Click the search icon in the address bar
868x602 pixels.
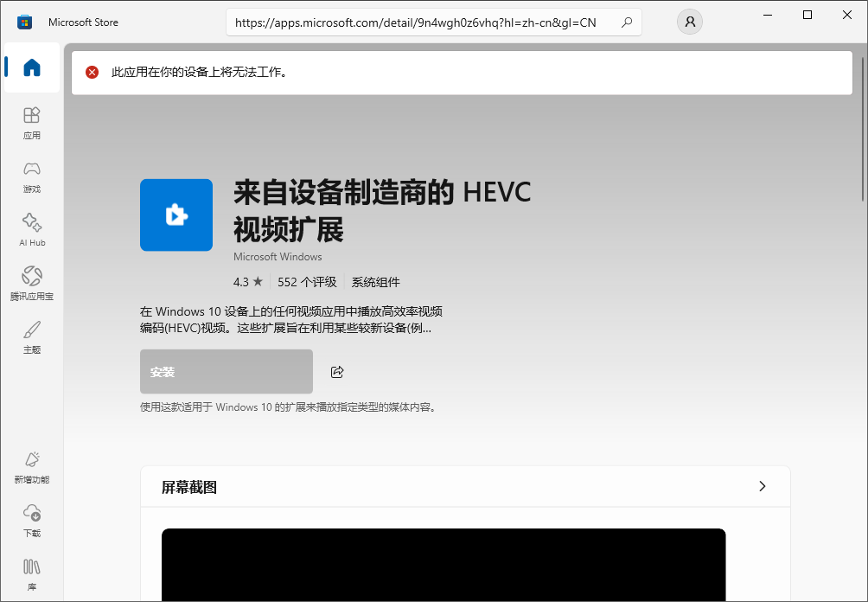click(626, 22)
